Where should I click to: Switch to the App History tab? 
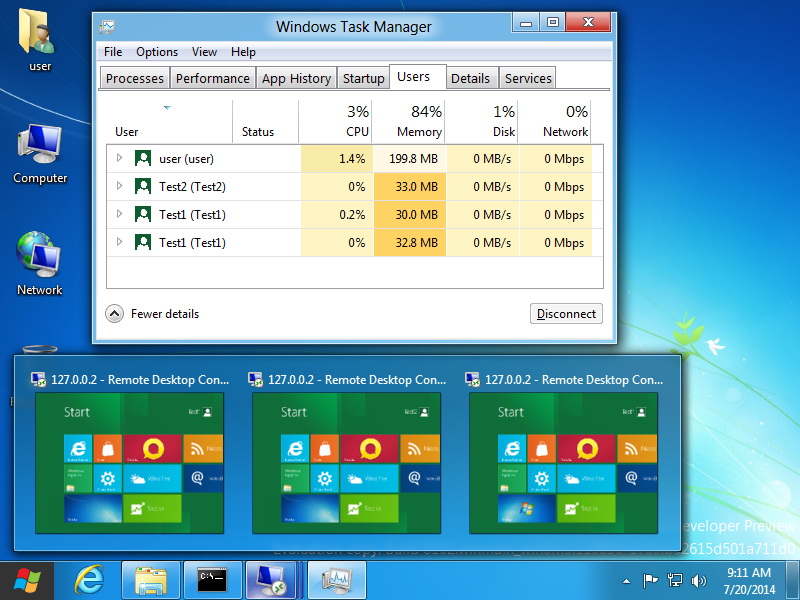click(296, 78)
